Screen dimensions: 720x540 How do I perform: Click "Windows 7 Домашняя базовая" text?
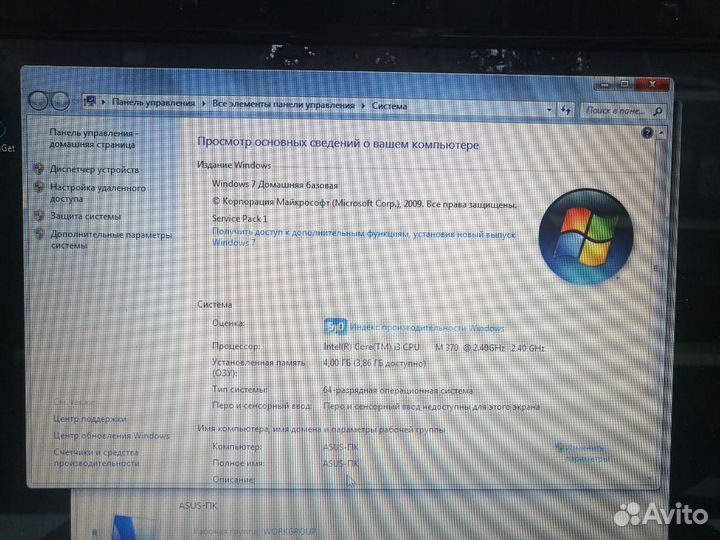pos(275,185)
